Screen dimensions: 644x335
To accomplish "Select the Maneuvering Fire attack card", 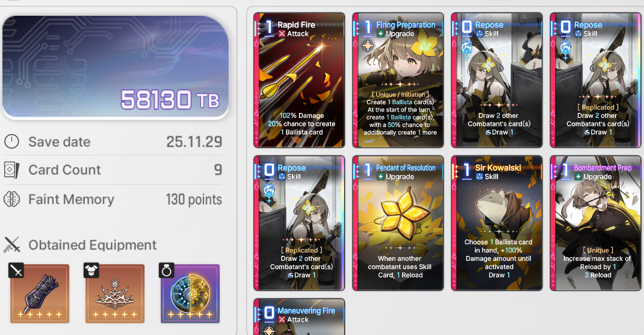I will (299, 317).
